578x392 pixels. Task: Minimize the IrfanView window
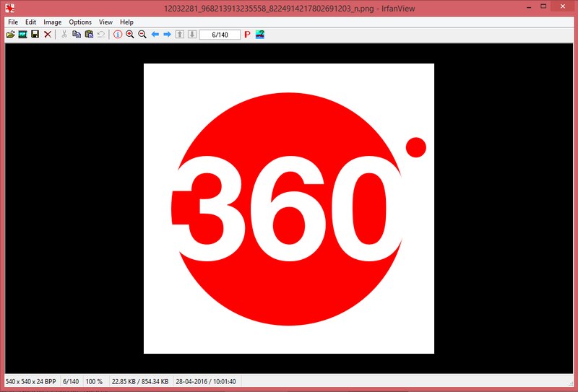529,6
